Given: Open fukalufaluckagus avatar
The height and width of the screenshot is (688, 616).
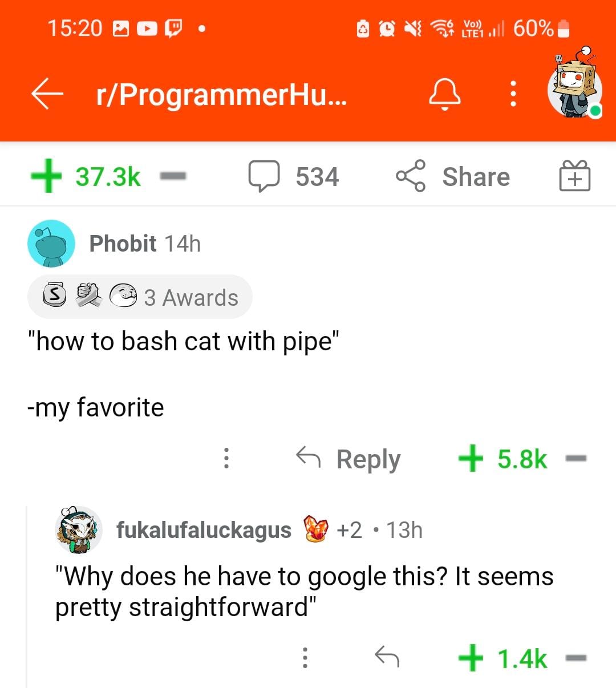Looking at the screenshot, I should (79, 530).
